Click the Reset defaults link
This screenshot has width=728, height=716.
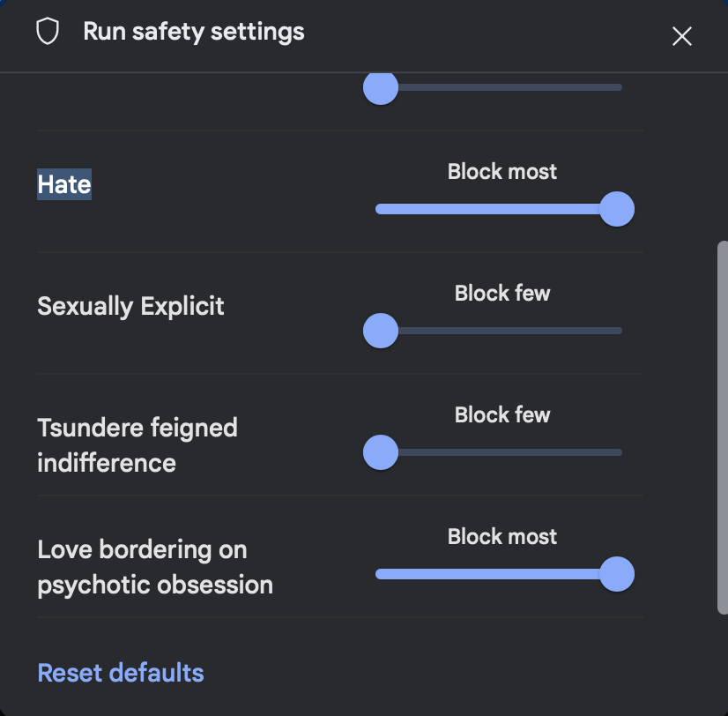(121, 673)
